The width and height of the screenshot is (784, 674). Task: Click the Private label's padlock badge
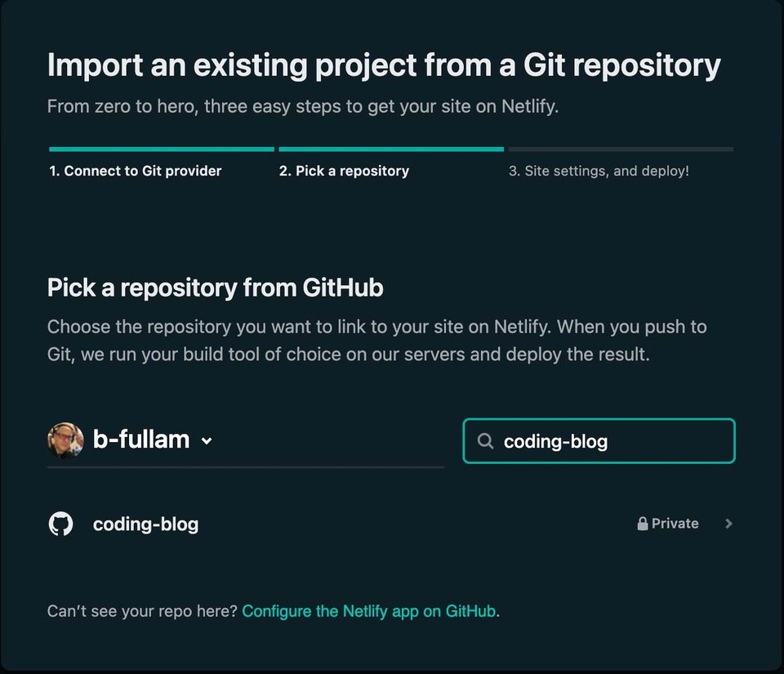tap(643, 523)
